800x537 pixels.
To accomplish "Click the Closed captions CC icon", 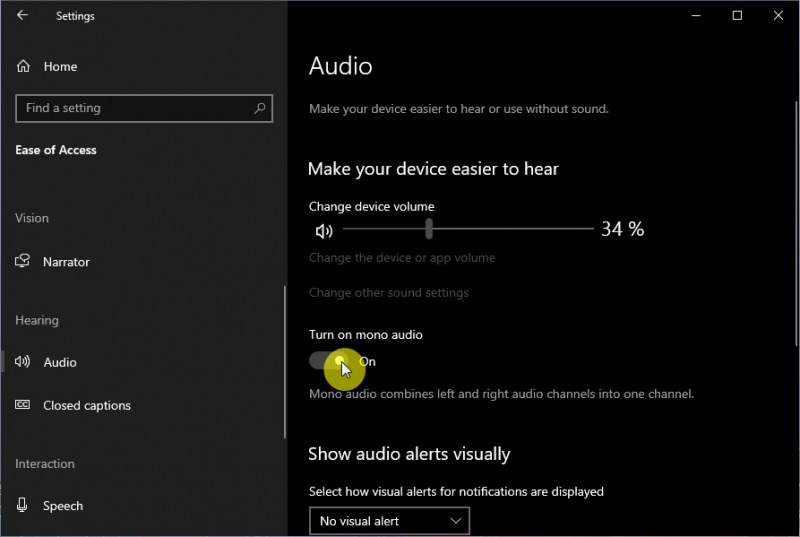I will [23, 406].
